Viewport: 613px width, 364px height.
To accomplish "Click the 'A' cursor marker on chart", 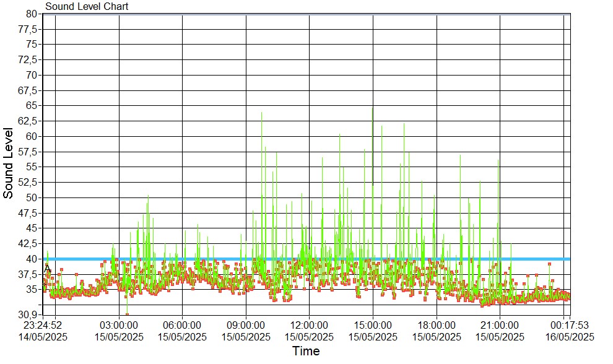I will coord(48,267).
